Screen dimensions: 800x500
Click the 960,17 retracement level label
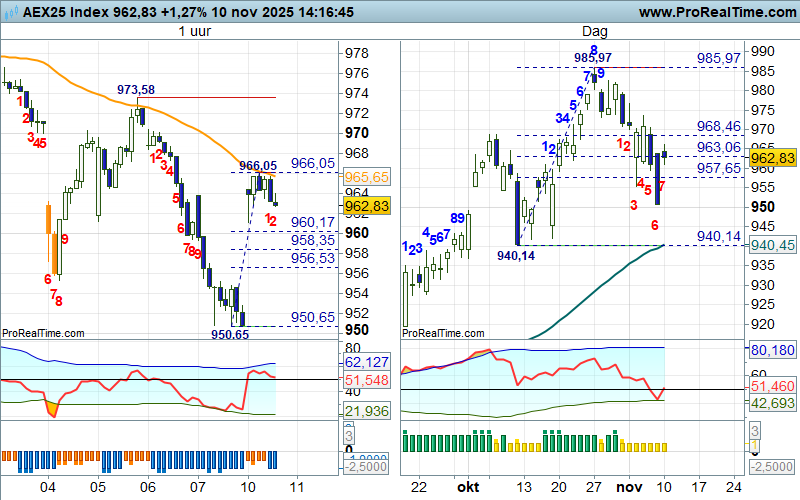[x=313, y=222]
